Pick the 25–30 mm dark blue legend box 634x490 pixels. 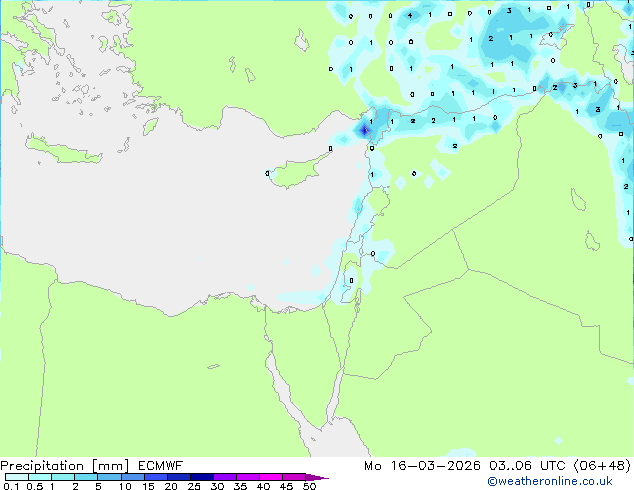click(202, 477)
